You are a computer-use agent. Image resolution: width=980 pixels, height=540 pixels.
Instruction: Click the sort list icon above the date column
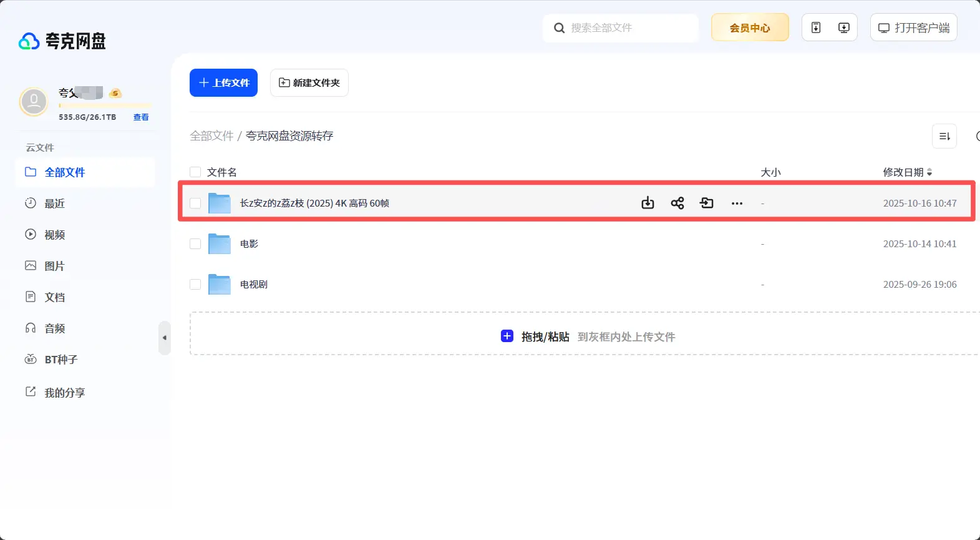coord(944,136)
